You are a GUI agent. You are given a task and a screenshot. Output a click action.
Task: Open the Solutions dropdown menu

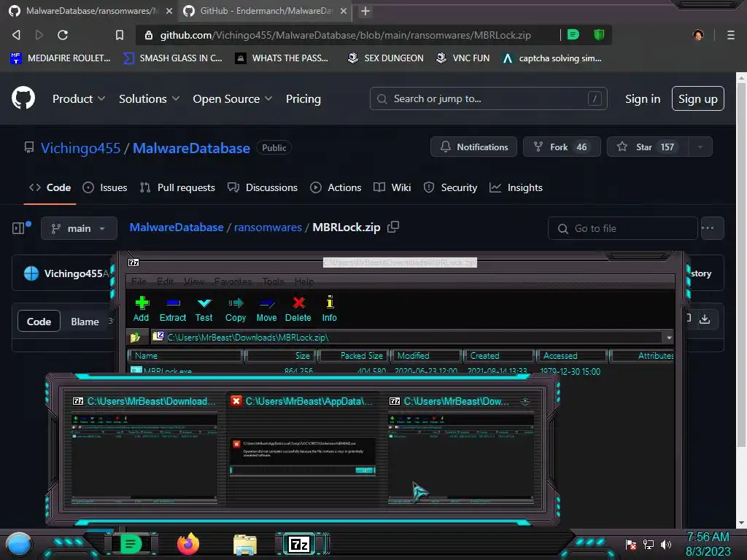point(149,98)
